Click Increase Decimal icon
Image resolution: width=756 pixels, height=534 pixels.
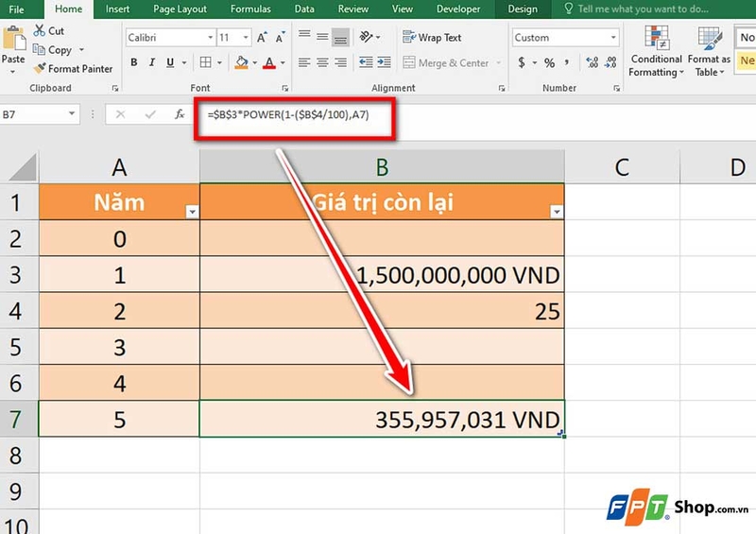(x=592, y=62)
